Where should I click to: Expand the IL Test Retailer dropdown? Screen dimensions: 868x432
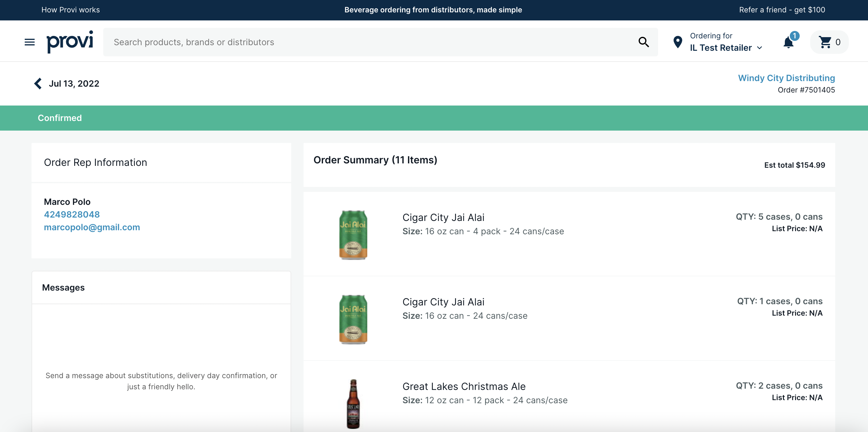coord(726,48)
